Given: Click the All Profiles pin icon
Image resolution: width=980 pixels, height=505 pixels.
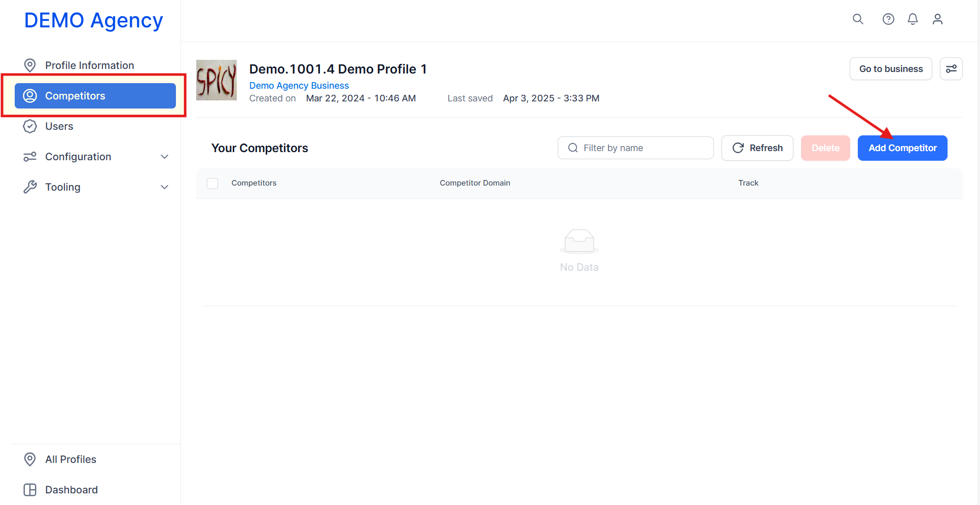Looking at the screenshot, I should click(30, 459).
